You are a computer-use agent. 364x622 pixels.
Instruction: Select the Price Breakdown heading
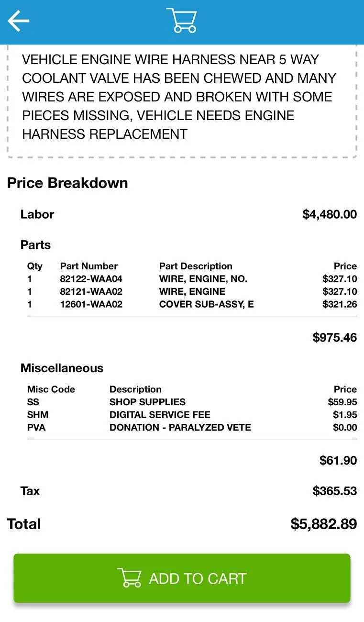67,183
